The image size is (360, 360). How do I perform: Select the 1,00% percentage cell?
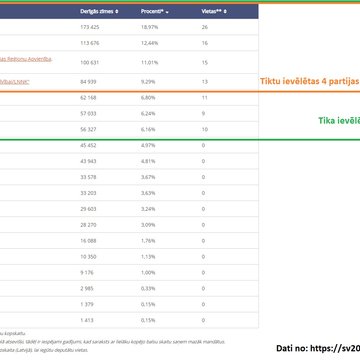coord(148,273)
